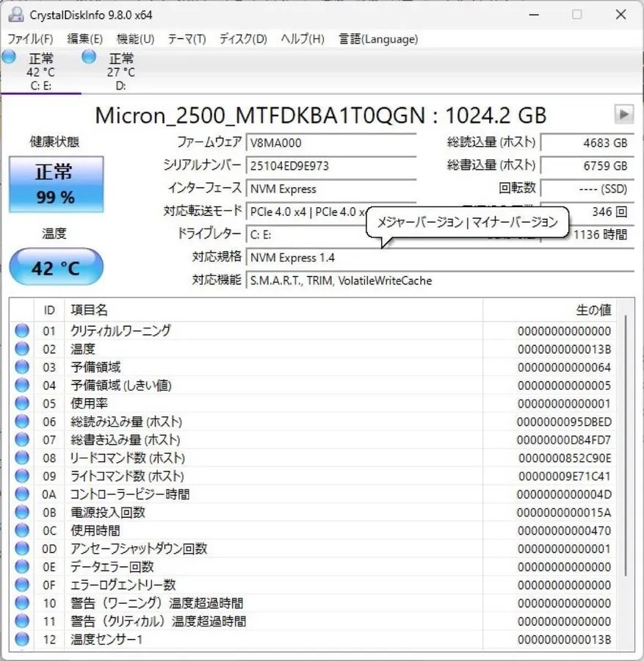Click the 42 °C temperature button
The width and height of the screenshot is (644, 661).
click(x=56, y=267)
